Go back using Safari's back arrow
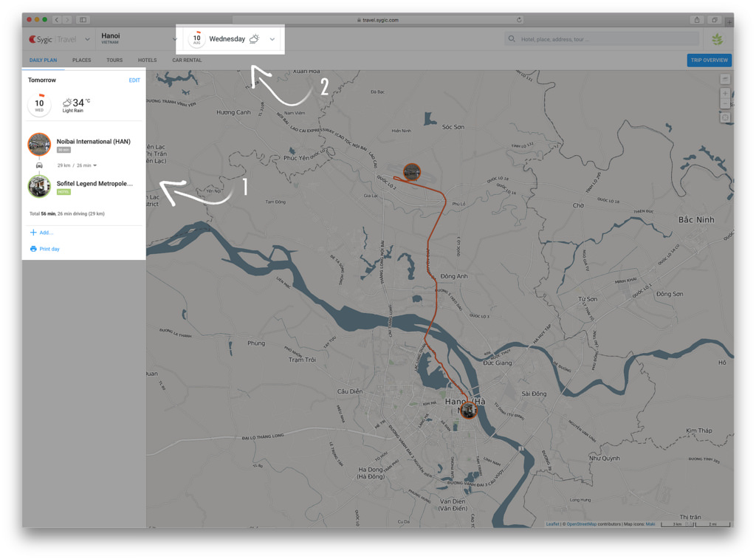The height and width of the screenshot is (559, 756). [x=57, y=20]
